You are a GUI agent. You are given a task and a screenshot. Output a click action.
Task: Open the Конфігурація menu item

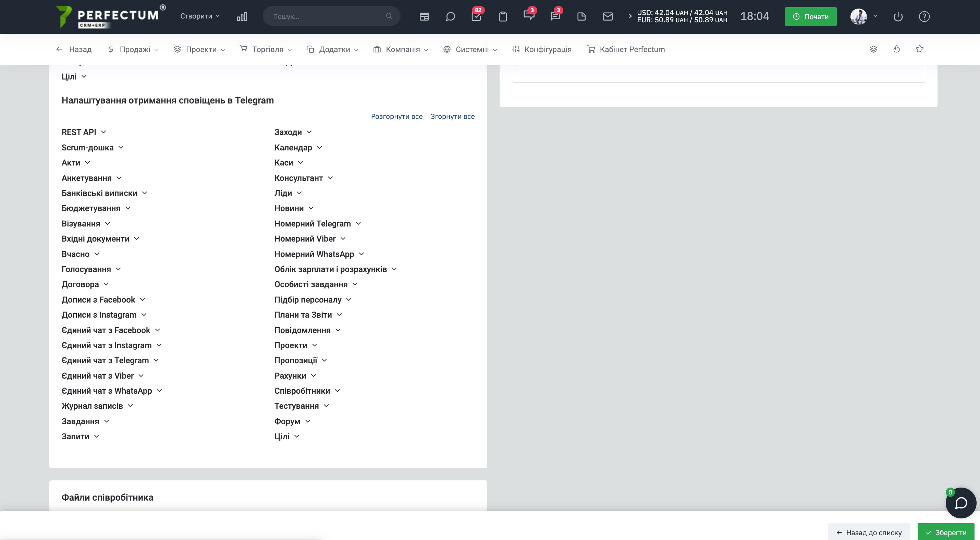[x=541, y=49]
